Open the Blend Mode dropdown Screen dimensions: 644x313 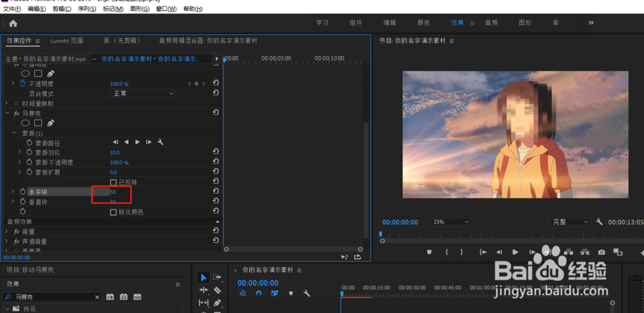(x=143, y=93)
